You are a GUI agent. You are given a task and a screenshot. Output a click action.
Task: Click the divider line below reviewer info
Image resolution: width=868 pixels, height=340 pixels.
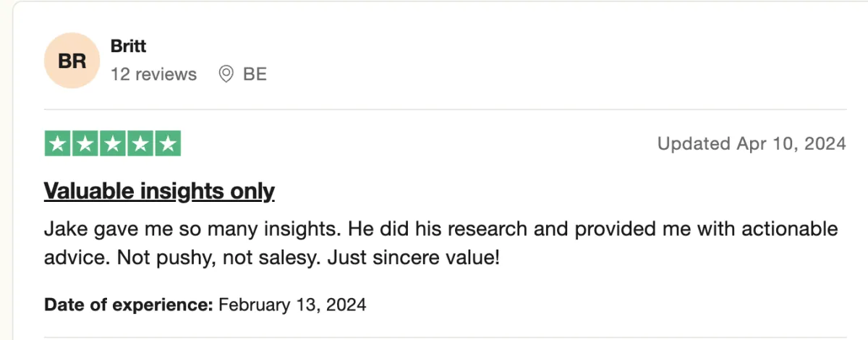tap(445, 109)
